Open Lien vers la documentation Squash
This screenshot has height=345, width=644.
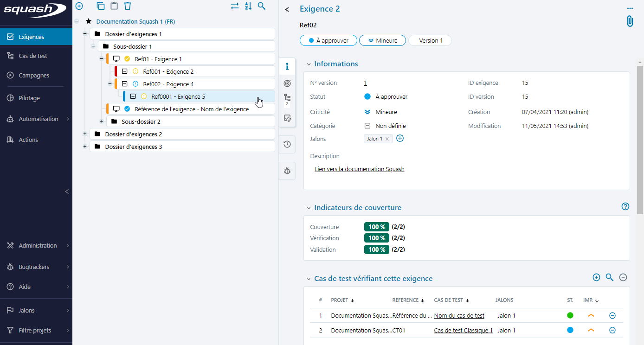click(x=360, y=169)
